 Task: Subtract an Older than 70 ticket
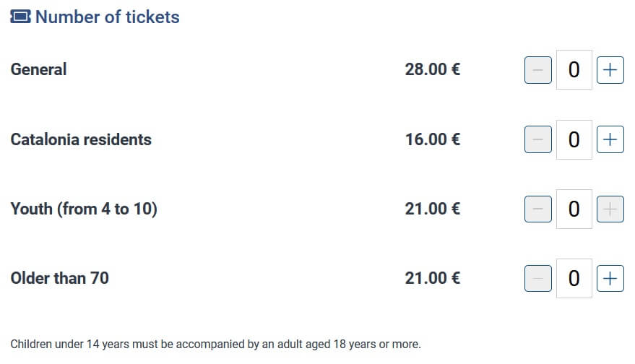click(537, 278)
